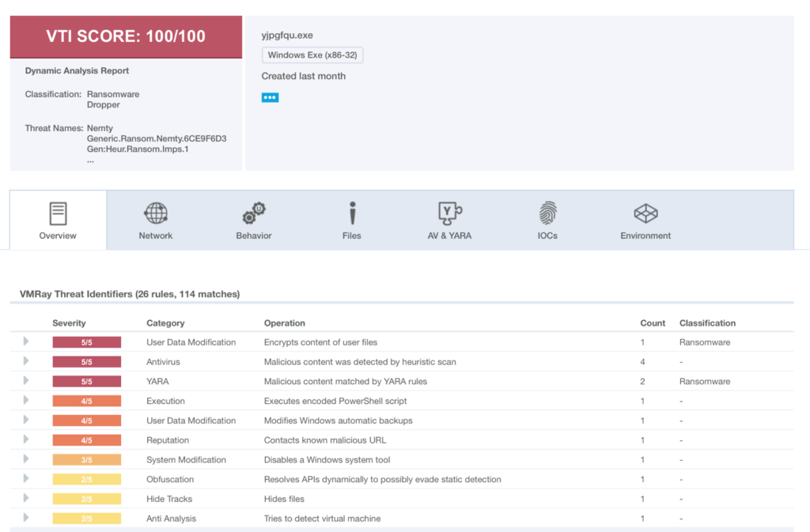Select the gears icon on the Behavior tab
Screen dimensions: 810x532
[253, 213]
